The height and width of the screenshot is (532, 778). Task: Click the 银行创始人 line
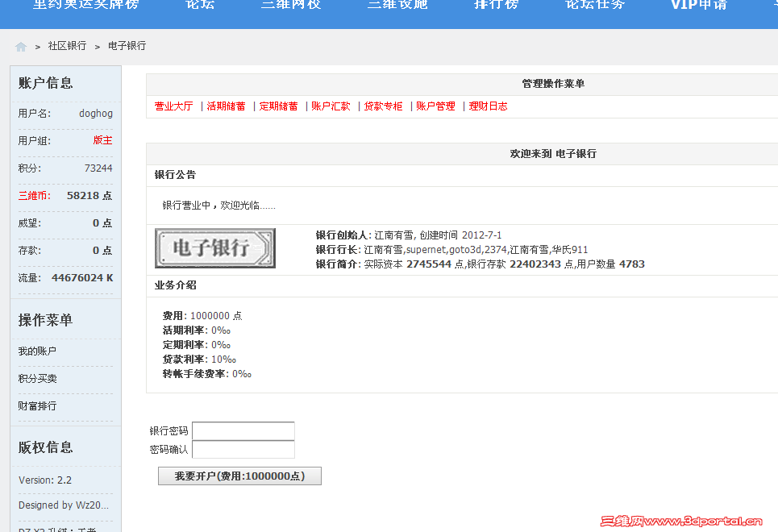click(409, 235)
